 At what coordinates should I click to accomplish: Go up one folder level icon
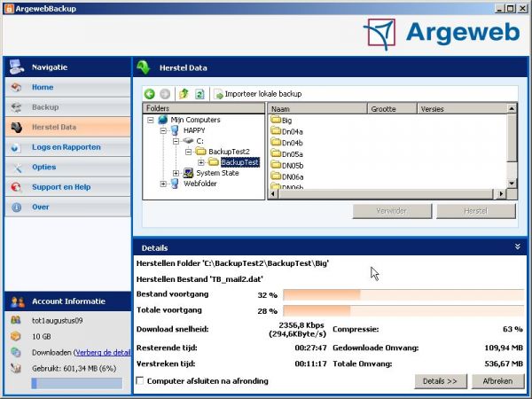point(184,94)
